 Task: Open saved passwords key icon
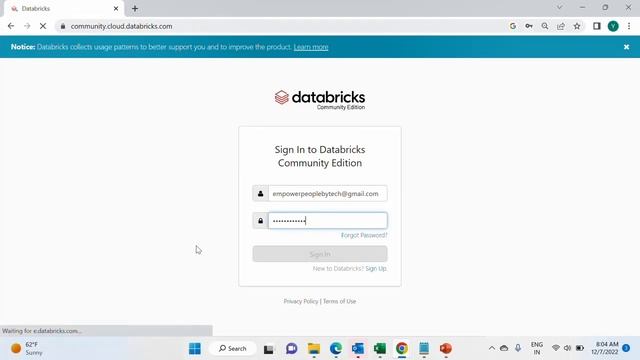[x=529, y=26]
